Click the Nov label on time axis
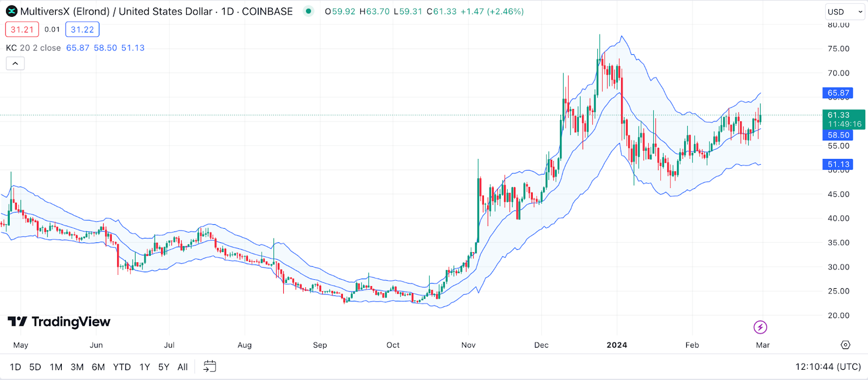 468,345
